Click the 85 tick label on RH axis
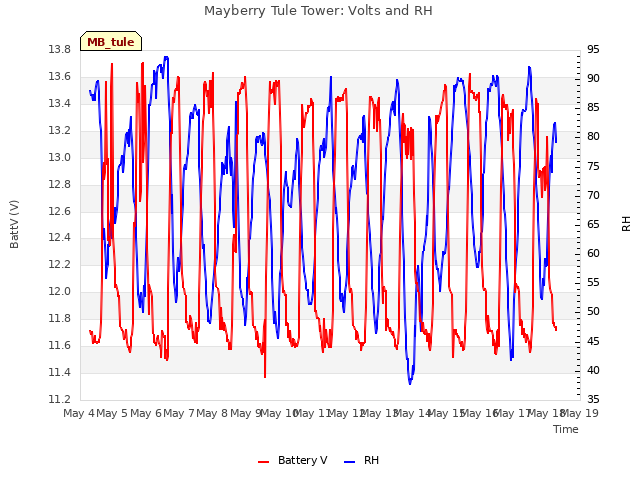 (593, 107)
